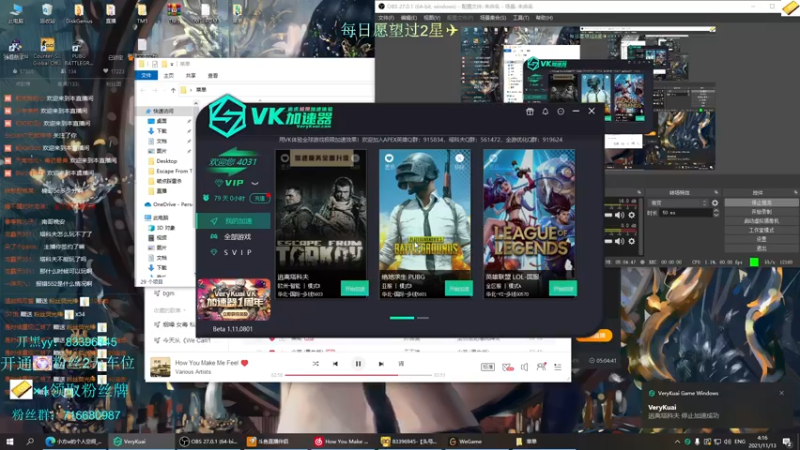Switch to OBS 27.0.1 in the taskbar
The height and width of the screenshot is (450, 800).
208,441
